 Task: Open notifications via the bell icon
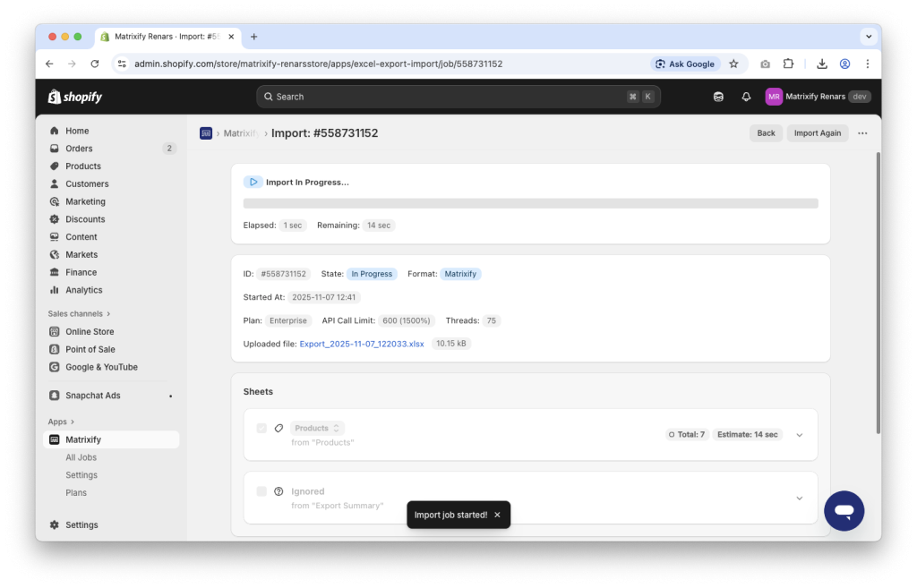(x=746, y=96)
